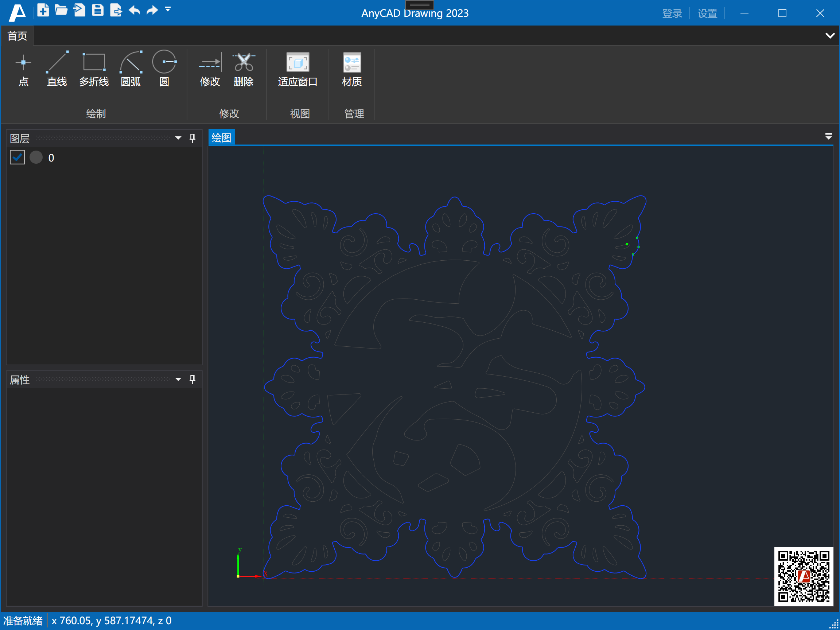Expand the 图层 panel dropdown menu
The image size is (840, 630).
[178, 138]
